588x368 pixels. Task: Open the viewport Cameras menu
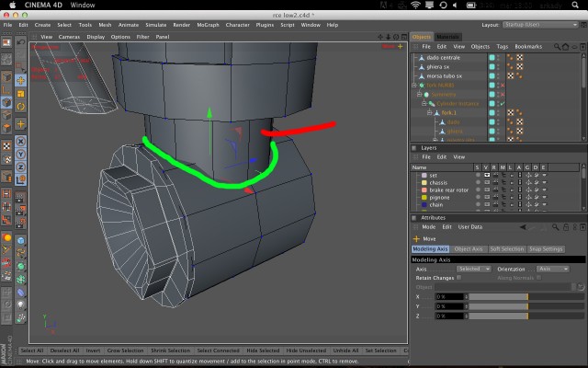(69, 37)
